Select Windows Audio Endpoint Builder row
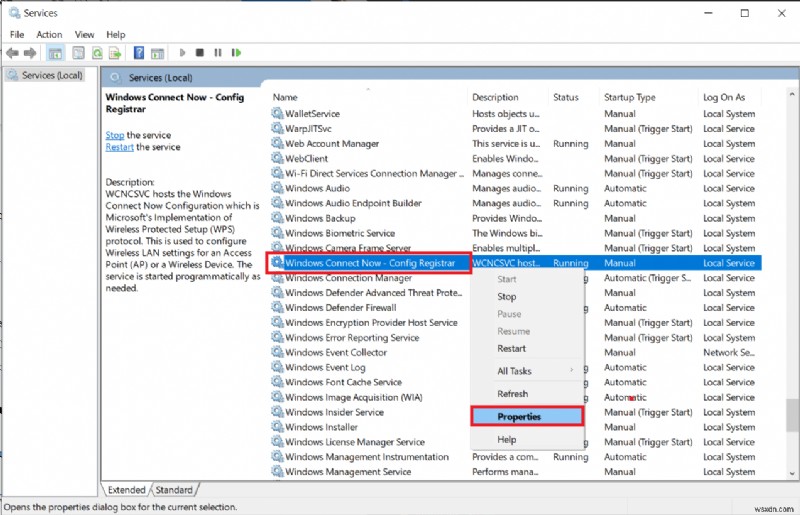This screenshot has width=800, height=515. pos(516,203)
